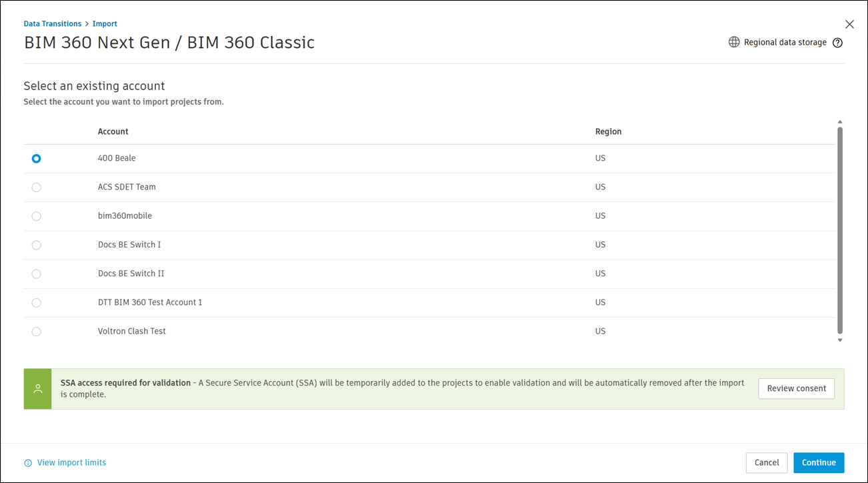Select the bim360mobile radio button
This screenshot has height=483, width=868.
[36, 216]
